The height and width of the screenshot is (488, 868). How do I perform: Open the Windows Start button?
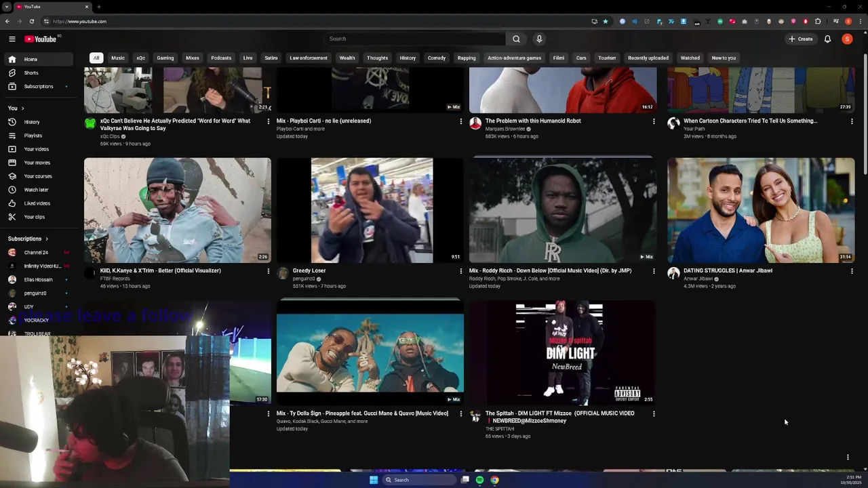pos(374,480)
